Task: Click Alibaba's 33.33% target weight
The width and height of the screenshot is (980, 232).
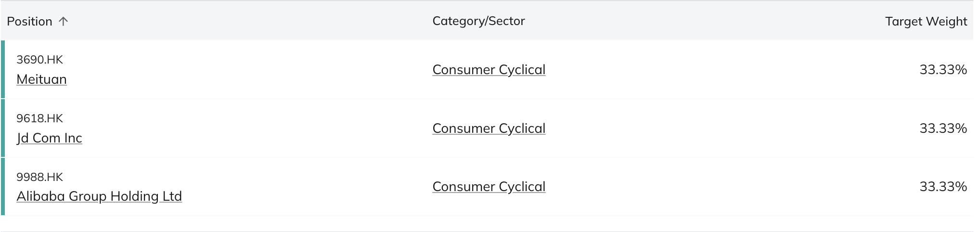Action: [943, 186]
